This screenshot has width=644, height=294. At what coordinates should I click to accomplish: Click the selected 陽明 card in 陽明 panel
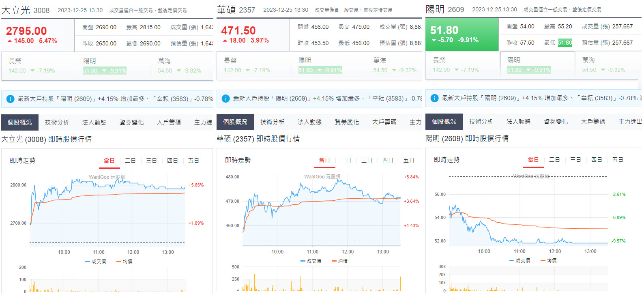(538, 65)
